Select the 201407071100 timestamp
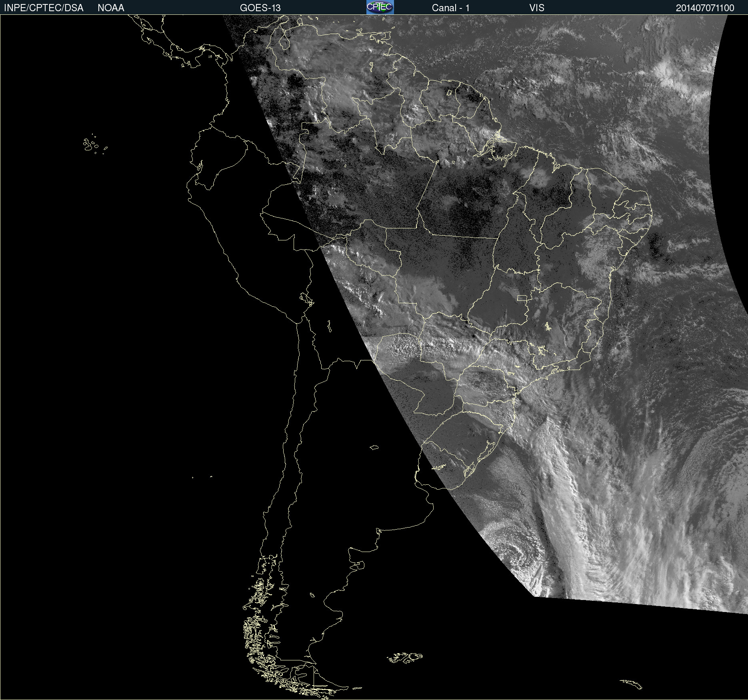Viewport: 748px width, 700px height. point(705,8)
